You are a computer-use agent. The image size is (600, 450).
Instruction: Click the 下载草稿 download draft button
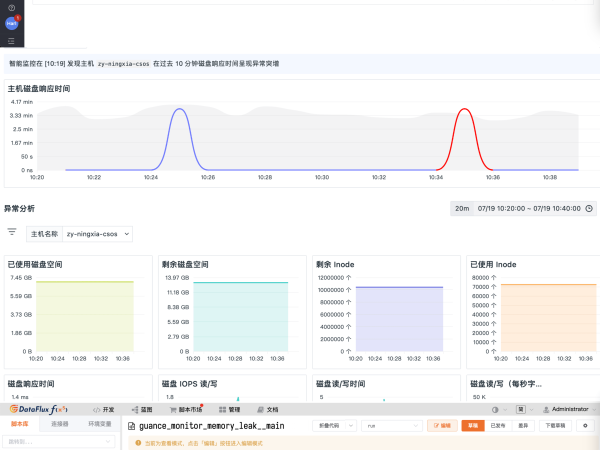(555, 426)
